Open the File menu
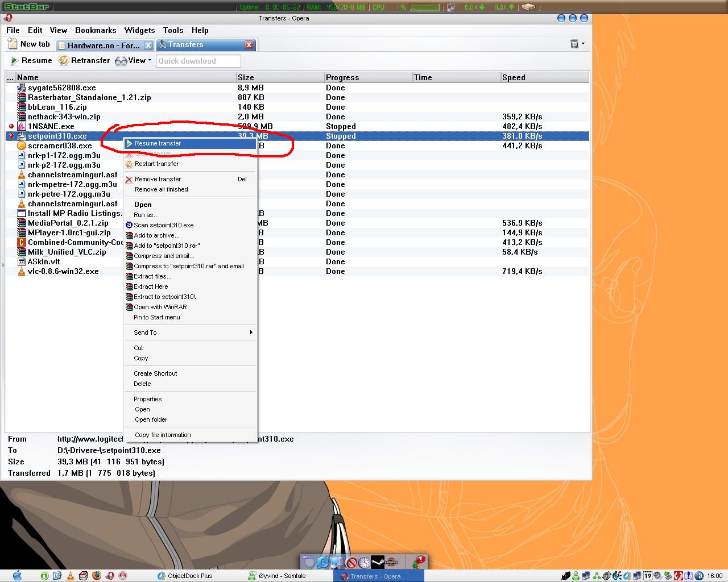 coord(13,30)
